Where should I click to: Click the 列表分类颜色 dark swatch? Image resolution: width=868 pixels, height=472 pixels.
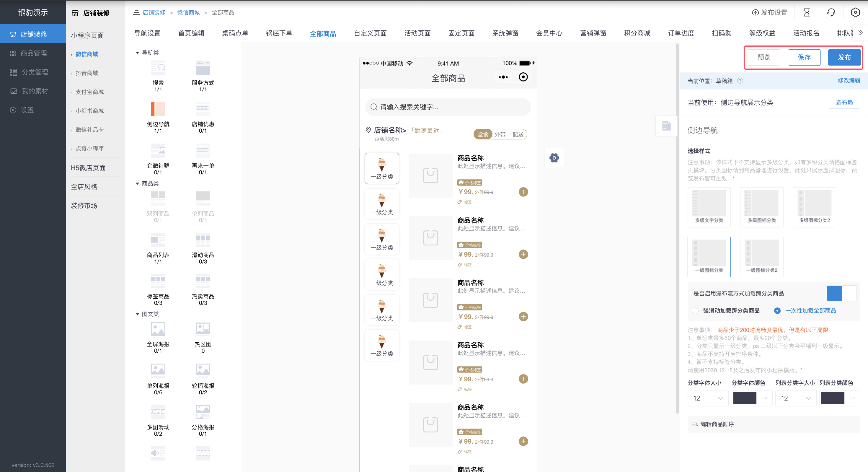(x=833, y=398)
